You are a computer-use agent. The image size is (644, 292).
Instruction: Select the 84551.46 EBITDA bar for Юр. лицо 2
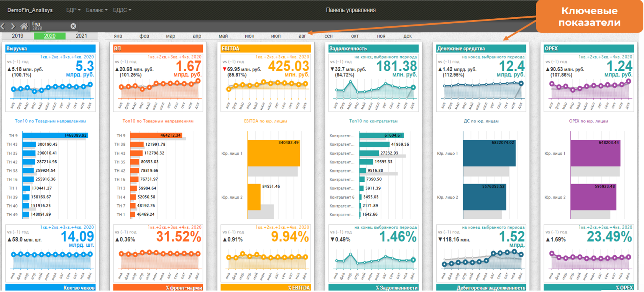pos(254,197)
